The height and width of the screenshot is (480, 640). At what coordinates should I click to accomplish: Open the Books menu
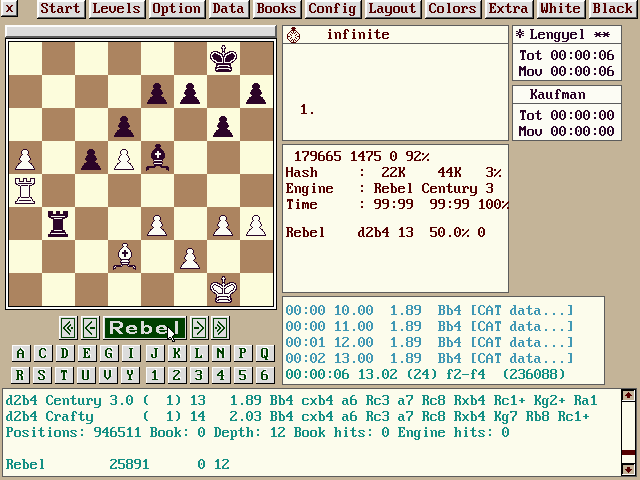(276, 9)
